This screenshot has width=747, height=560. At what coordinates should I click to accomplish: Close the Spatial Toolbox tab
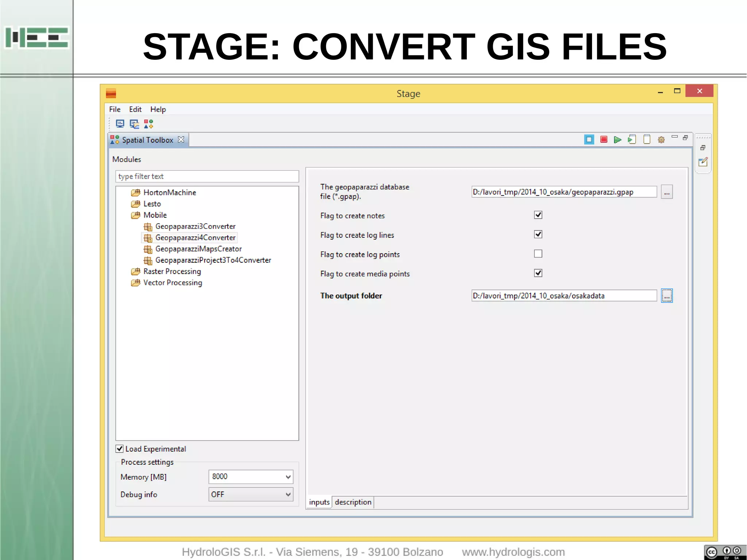[181, 140]
